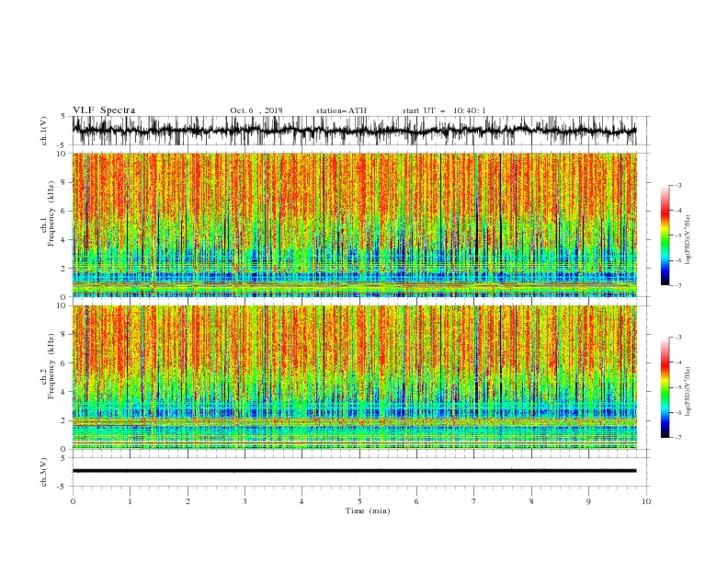
Task: Click the 'station=ATH' label
Action: [x=341, y=110]
